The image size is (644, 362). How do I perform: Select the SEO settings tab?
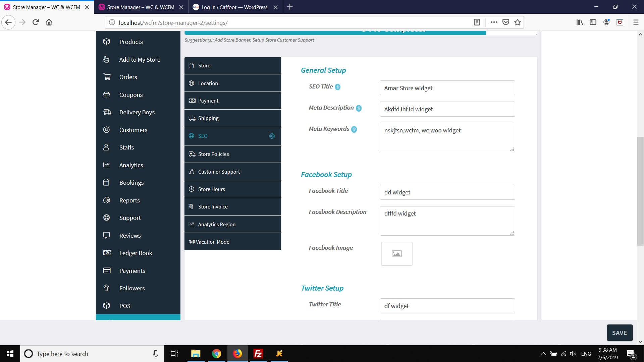pyautogui.click(x=233, y=136)
